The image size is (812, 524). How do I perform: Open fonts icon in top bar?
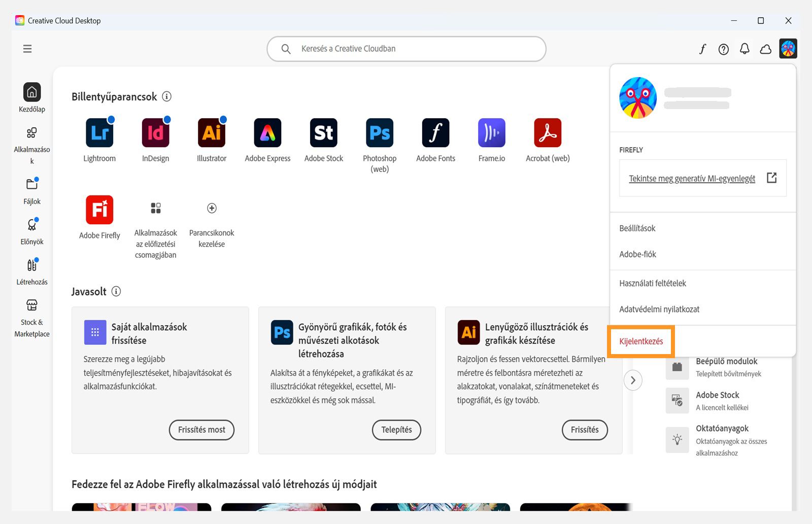702,49
